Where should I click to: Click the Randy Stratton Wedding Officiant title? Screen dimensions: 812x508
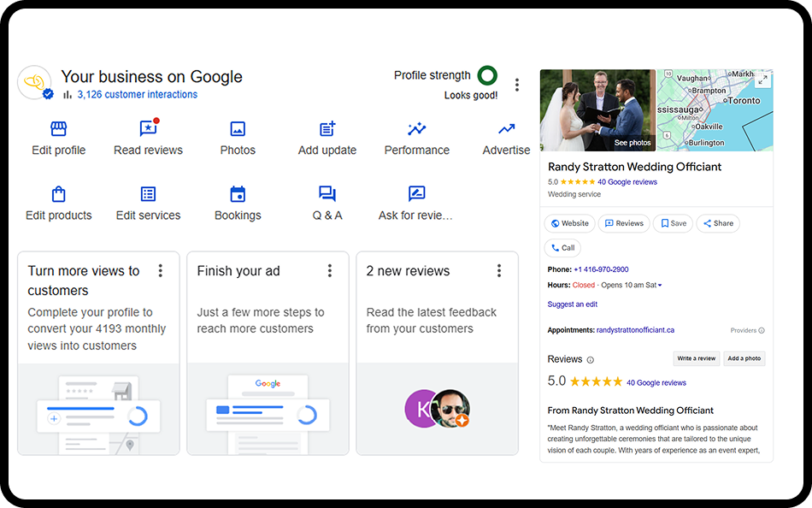pyautogui.click(x=634, y=167)
